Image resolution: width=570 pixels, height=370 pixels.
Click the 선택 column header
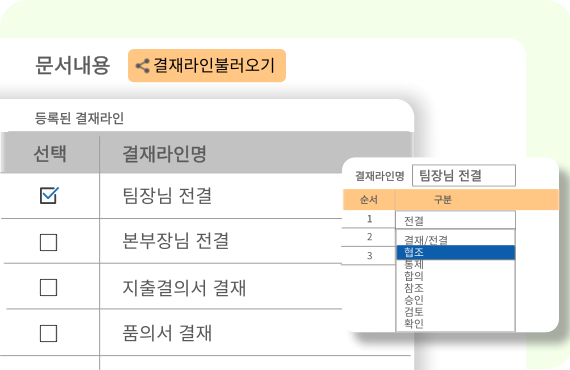pos(50,153)
